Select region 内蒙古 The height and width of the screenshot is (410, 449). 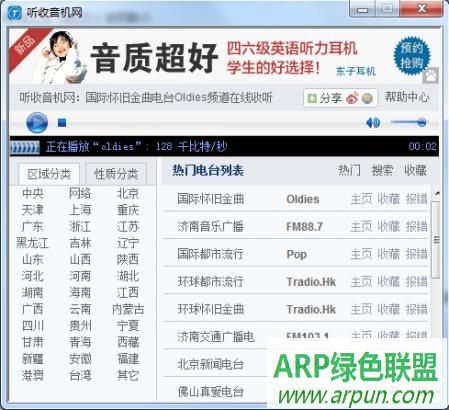[x=128, y=309]
